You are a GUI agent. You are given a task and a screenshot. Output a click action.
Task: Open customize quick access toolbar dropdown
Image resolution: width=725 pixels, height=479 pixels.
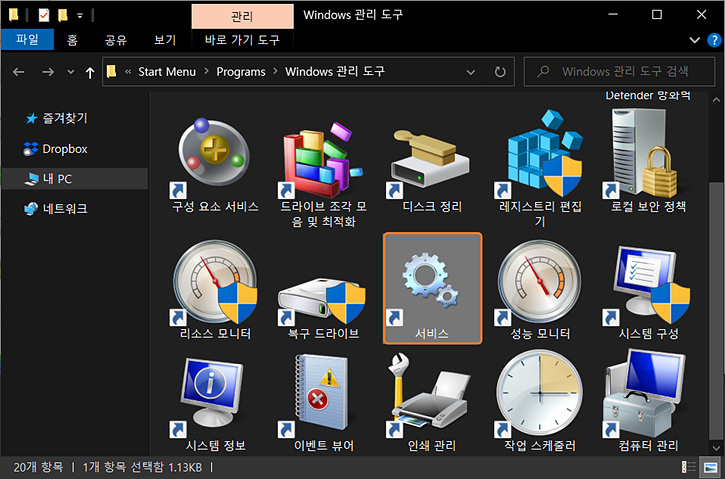point(80,16)
